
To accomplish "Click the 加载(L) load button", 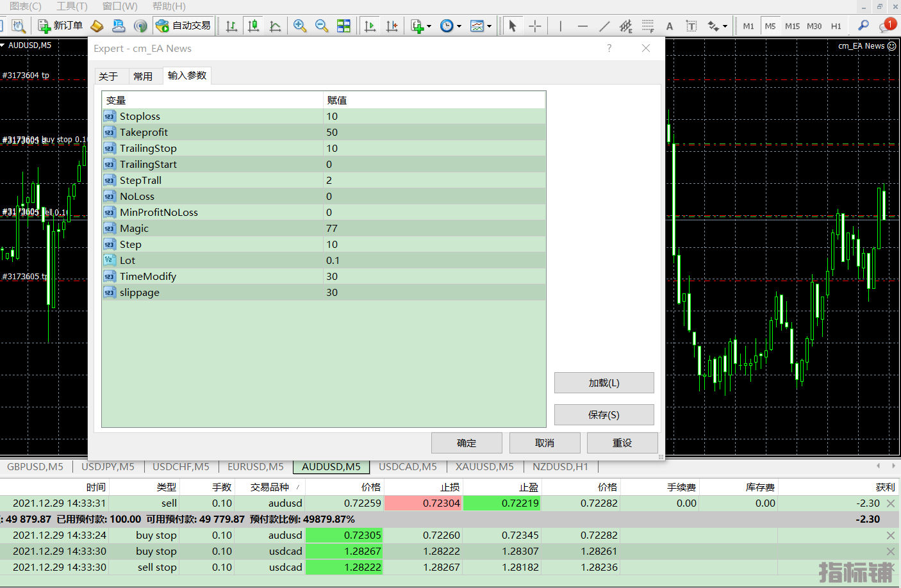I will (604, 383).
